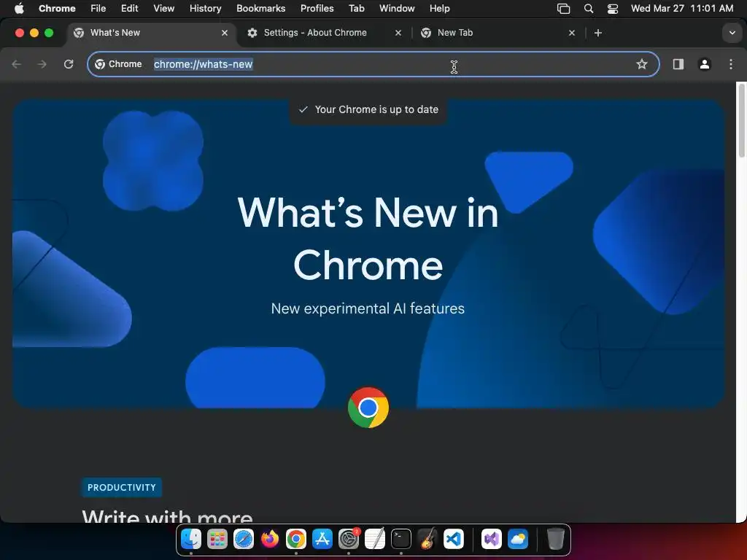Open the Edit menu

coord(129,9)
